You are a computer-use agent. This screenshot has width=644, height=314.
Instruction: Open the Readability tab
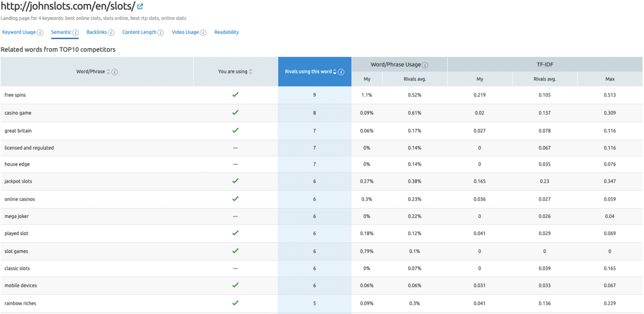226,32
